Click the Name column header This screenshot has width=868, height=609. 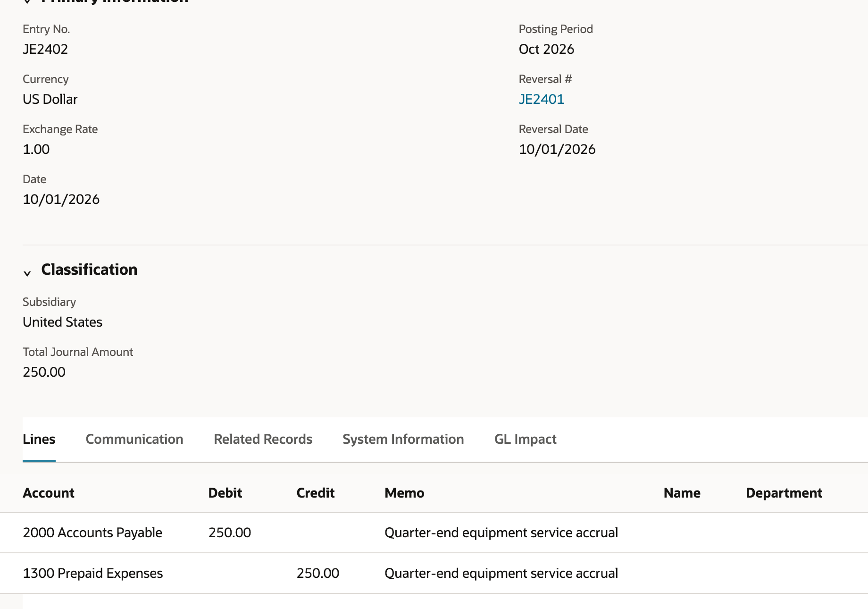682,493
